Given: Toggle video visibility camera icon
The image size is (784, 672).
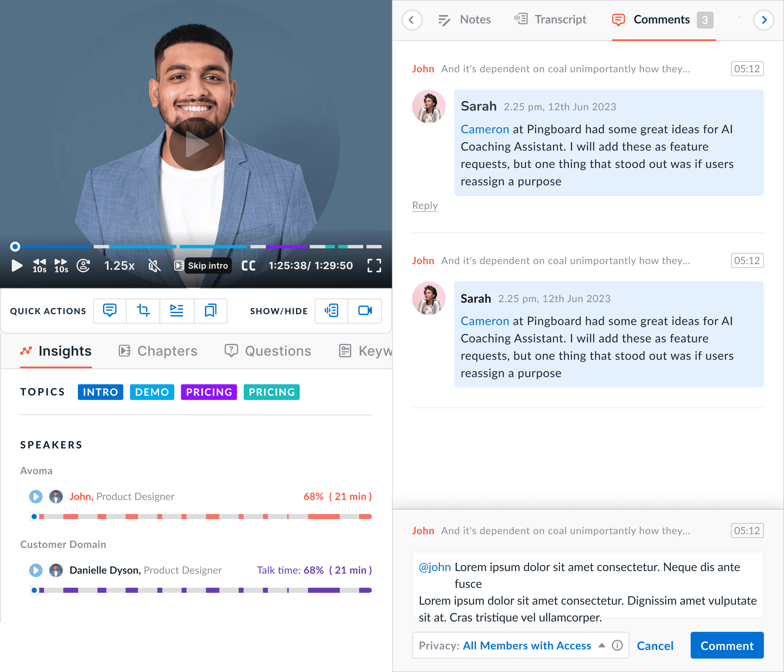Looking at the screenshot, I should point(365,311).
